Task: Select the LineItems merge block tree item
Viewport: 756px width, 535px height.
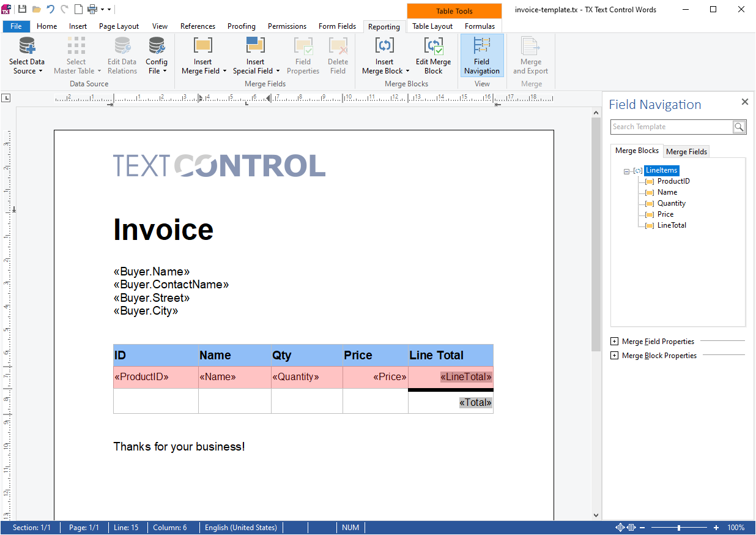Action: (x=661, y=170)
